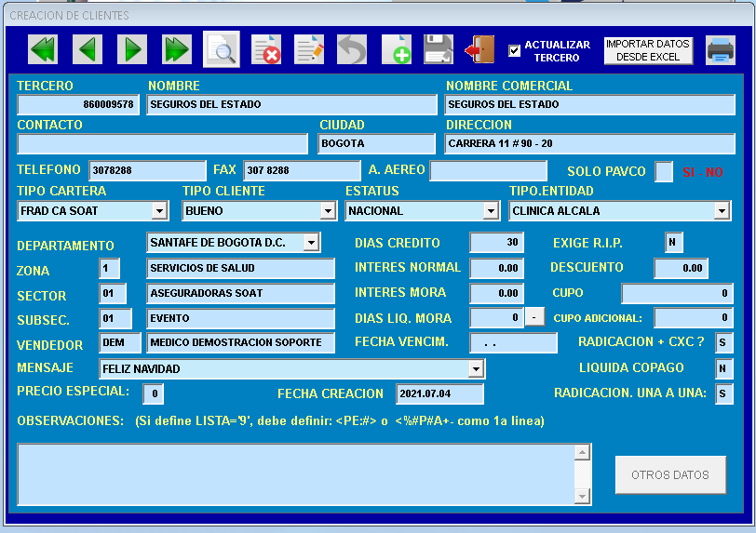Image resolution: width=756 pixels, height=533 pixels.
Task: Click the Tercero number field
Action: point(78,104)
